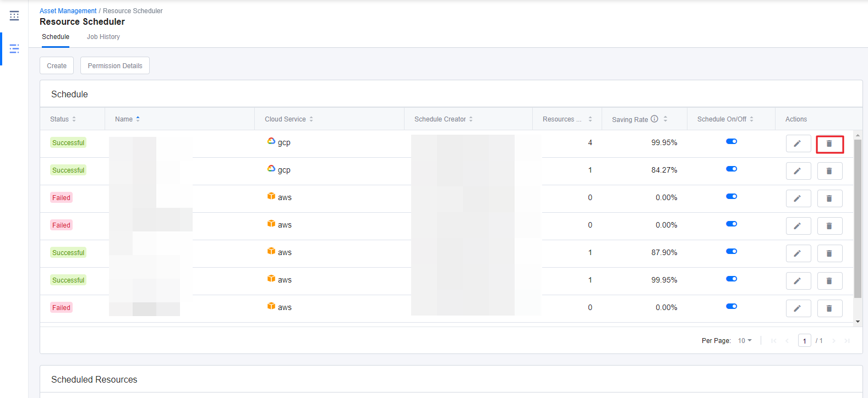
Task: Sort table by Status column
Action: [x=74, y=119]
